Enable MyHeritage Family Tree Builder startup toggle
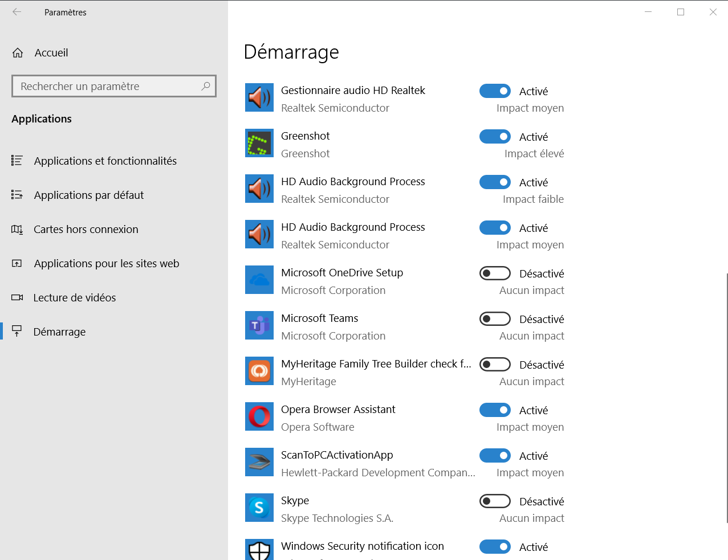The image size is (728, 560). 495,365
